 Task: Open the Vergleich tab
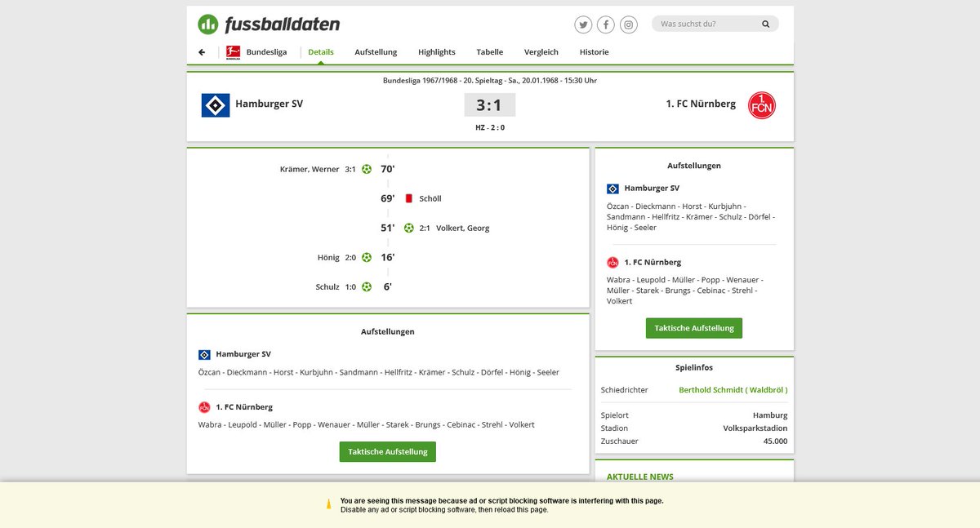(541, 52)
